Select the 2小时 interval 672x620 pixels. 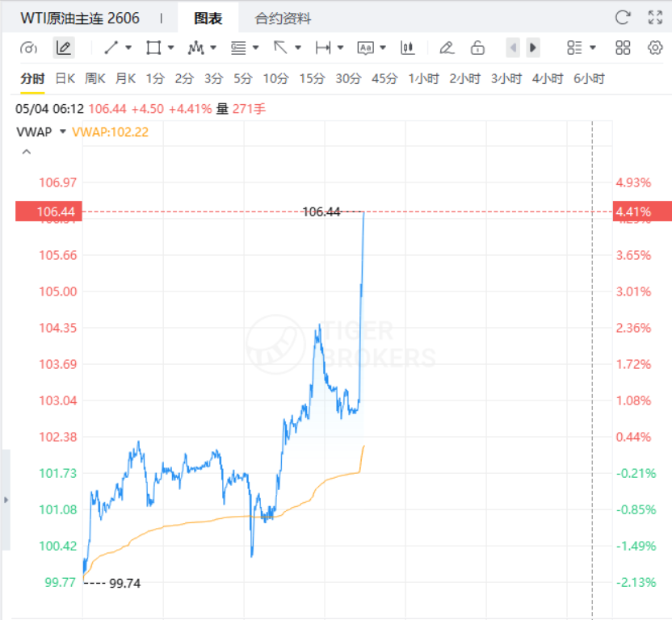[x=464, y=79]
